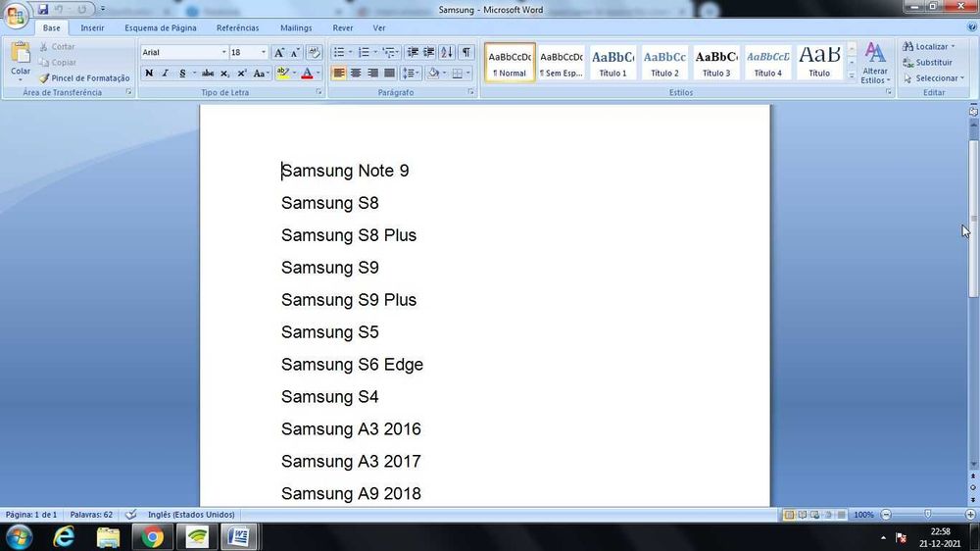Viewport: 980px width, 551px height.
Task: Open the font size 18 dropdown
Action: tap(263, 53)
